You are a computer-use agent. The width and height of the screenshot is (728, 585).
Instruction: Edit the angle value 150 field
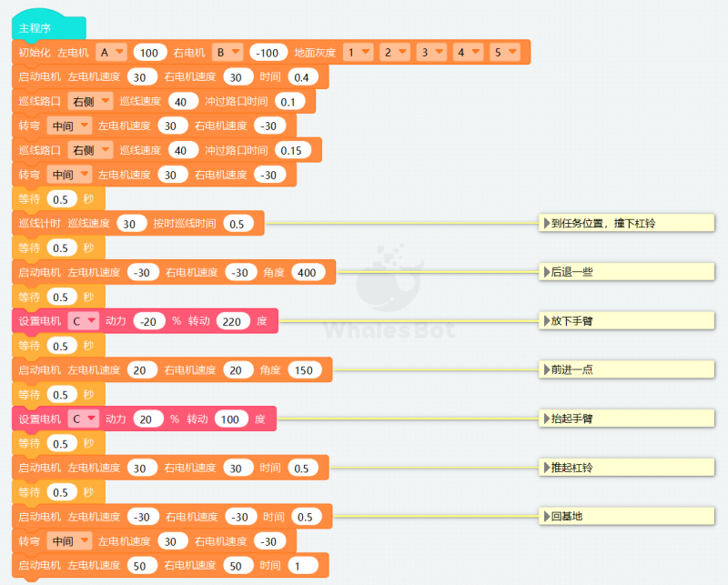[x=305, y=369]
